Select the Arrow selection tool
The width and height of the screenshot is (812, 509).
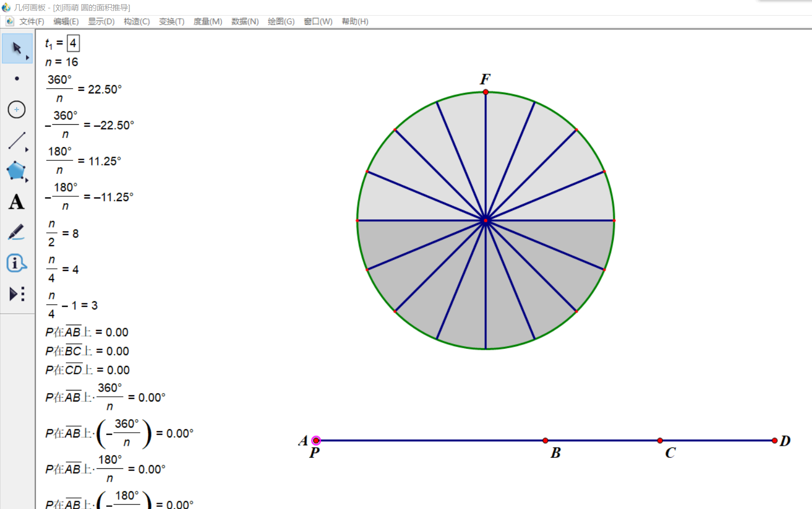tap(16, 48)
